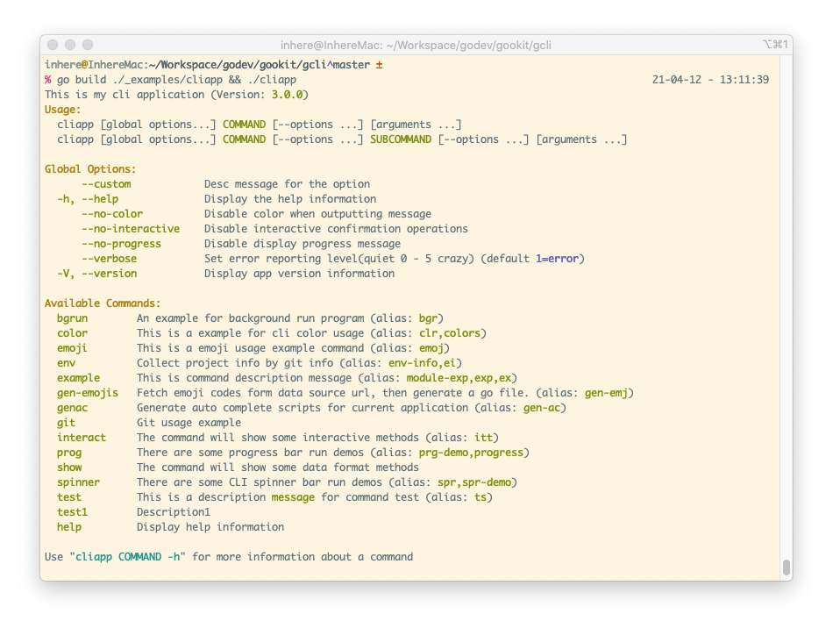The width and height of the screenshot is (840, 621).
Task: Select the "interact" command name
Action: point(81,437)
